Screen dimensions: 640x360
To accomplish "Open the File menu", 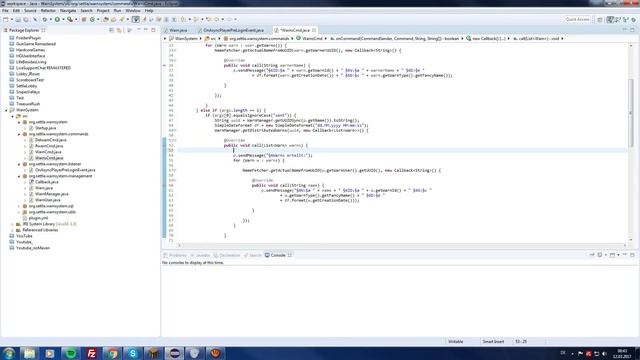I will [x=5, y=11].
